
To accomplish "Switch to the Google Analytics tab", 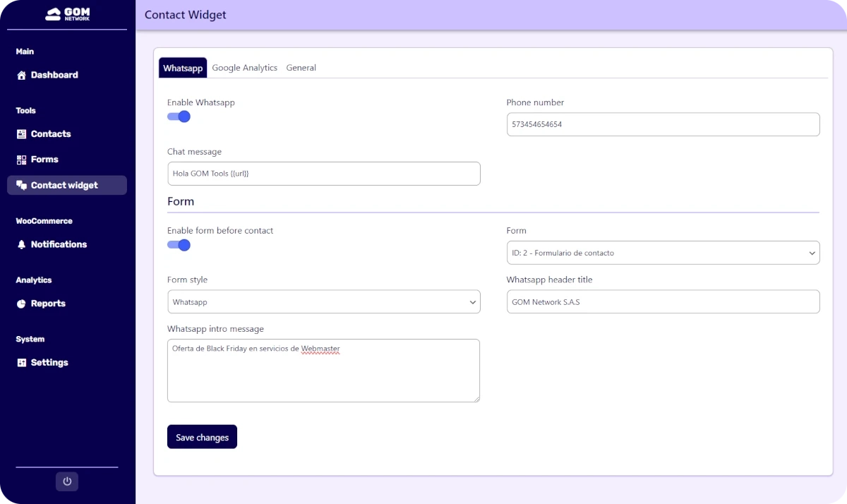I will pos(244,68).
